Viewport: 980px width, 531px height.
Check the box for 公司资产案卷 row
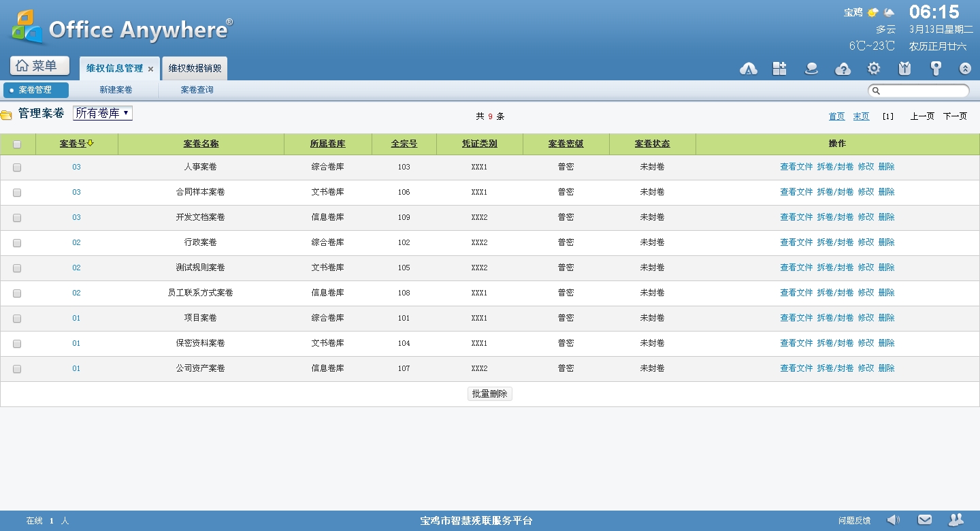click(x=17, y=369)
